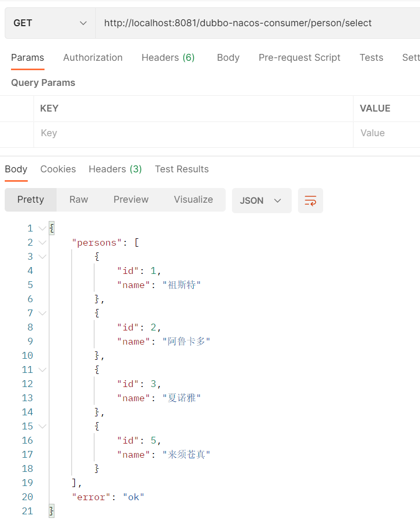This screenshot has width=420, height=530.
Task: Open the JSON format dropdown
Action: tap(261, 201)
